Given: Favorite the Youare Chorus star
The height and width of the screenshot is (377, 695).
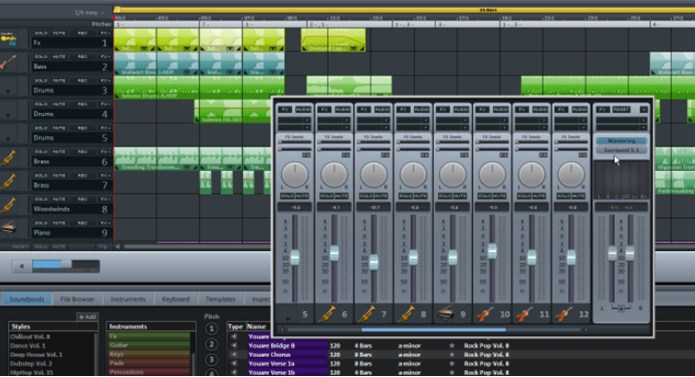Looking at the screenshot, I should click(x=452, y=354).
